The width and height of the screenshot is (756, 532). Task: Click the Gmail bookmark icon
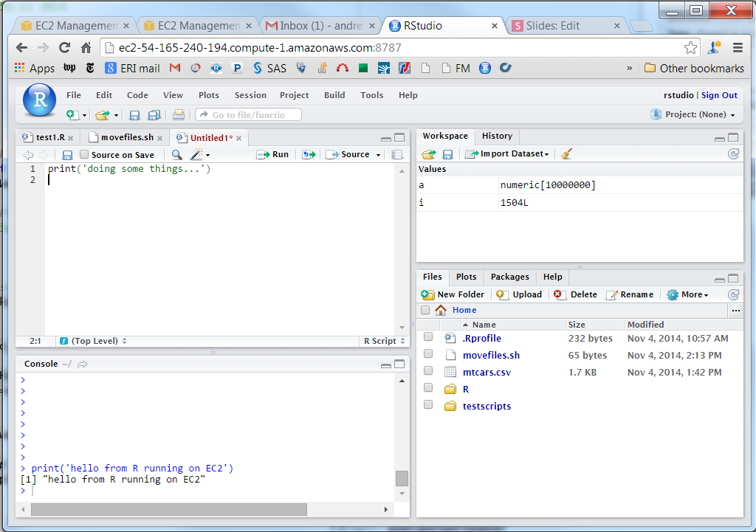click(175, 68)
